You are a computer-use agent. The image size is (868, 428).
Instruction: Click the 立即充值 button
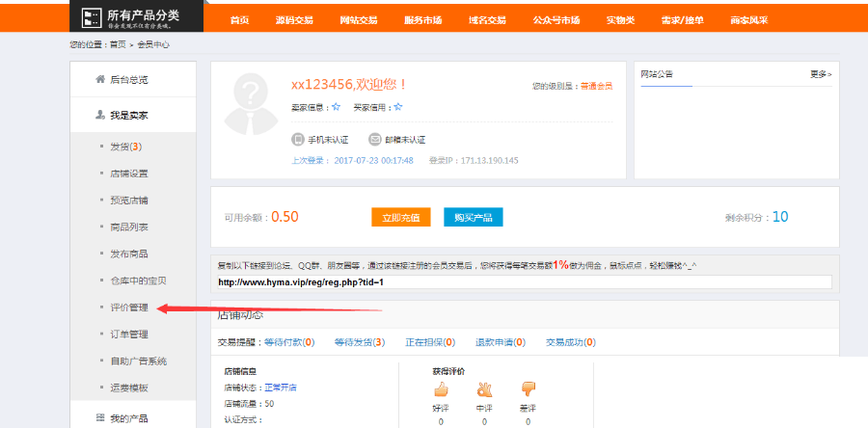(401, 217)
